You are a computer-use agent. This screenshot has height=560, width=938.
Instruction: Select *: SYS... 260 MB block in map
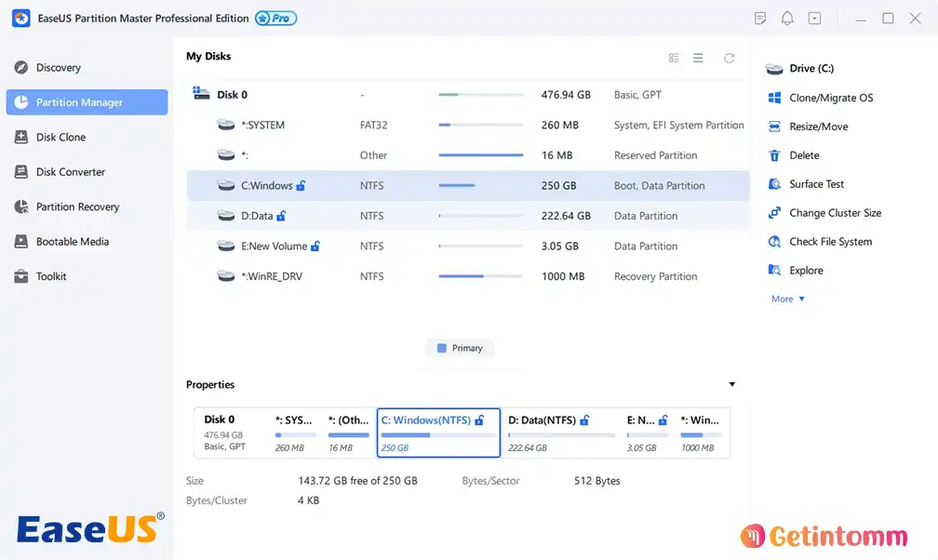(x=296, y=433)
